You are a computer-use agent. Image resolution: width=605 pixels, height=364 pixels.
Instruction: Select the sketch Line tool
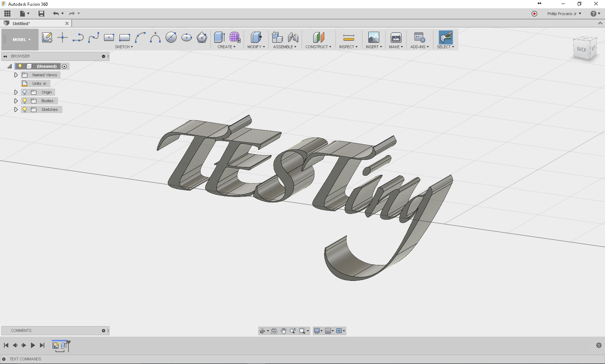click(78, 37)
